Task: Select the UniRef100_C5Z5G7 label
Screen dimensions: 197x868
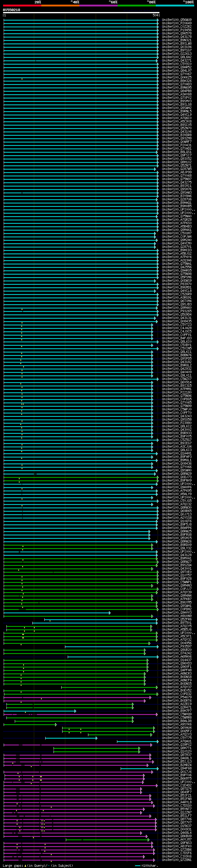Action: (177, 440)
